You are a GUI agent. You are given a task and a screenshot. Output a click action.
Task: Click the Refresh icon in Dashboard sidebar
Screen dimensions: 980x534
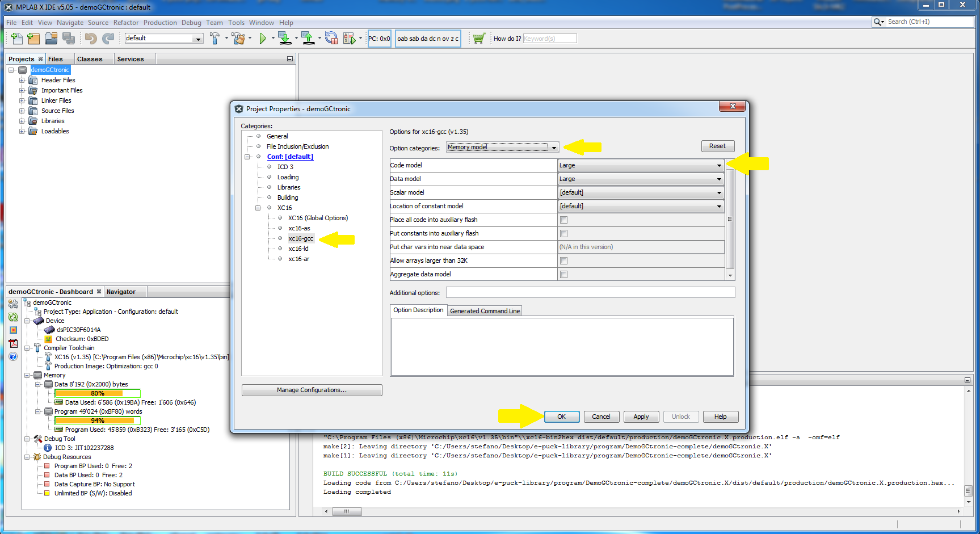(13, 317)
